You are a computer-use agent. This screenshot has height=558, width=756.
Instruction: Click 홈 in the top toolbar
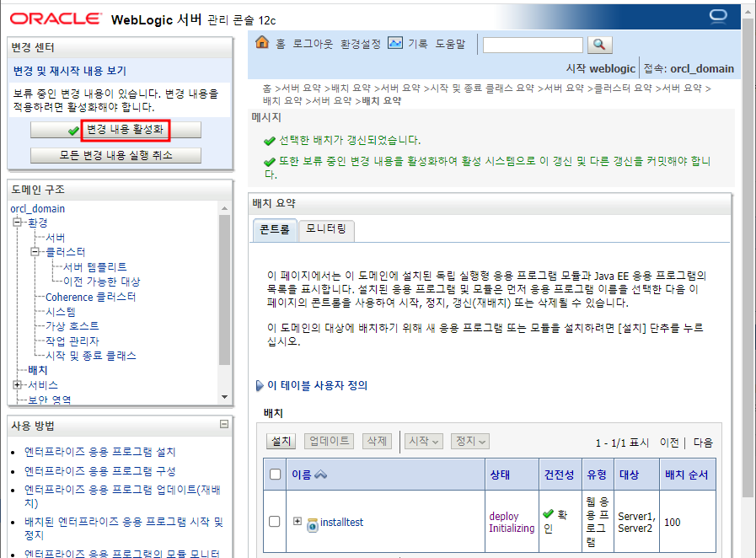(x=281, y=44)
